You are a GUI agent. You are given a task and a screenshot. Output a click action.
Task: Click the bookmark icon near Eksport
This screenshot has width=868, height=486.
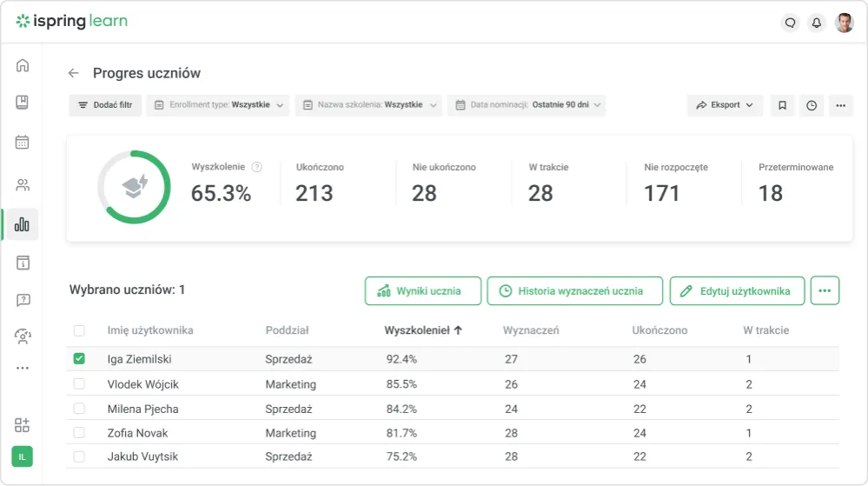point(782,105)
